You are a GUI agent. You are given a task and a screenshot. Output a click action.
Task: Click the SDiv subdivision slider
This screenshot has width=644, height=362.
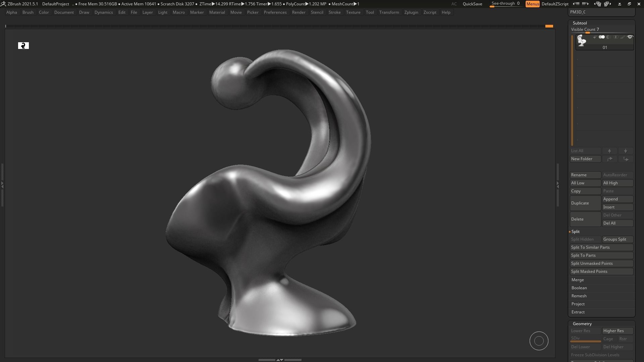pyautogui.click(x=585, y=339)
